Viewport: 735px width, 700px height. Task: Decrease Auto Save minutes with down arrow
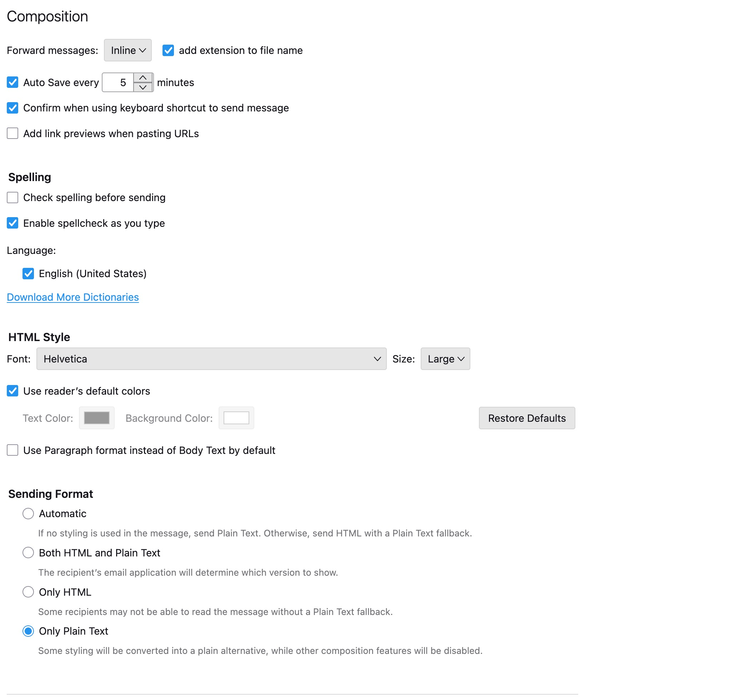tap(142, 87)
